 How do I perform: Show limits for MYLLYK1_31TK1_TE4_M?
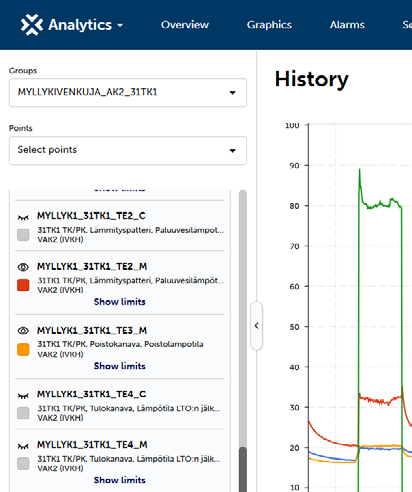120,480
